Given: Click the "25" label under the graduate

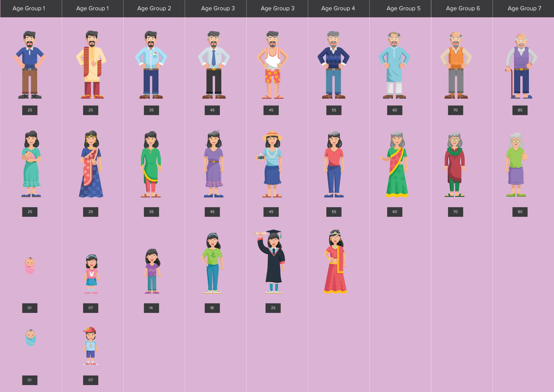Looking at the screenshot, I should pyautogui.click(x=273, y=308).
